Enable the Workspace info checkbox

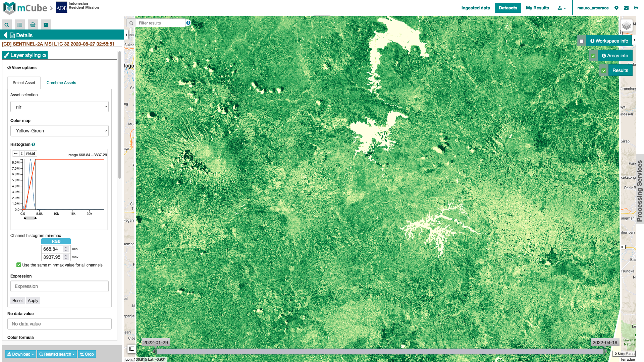click(582, 40)
